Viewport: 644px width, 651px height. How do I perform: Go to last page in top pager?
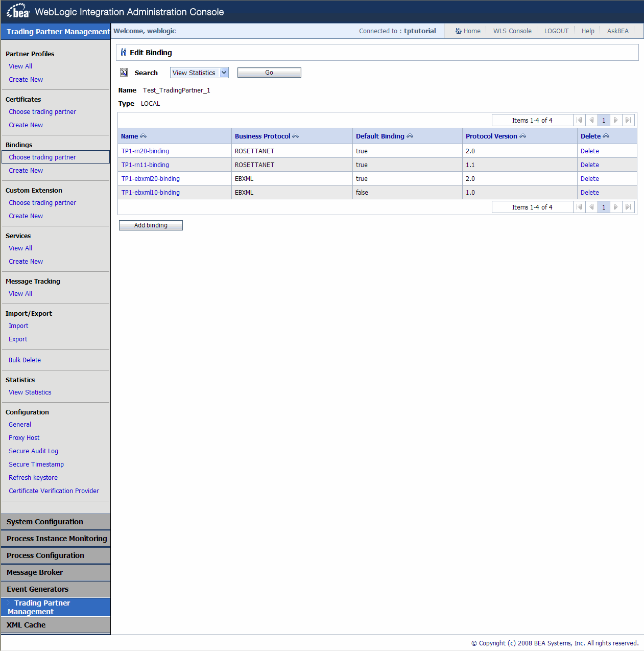tap(628, 120)
